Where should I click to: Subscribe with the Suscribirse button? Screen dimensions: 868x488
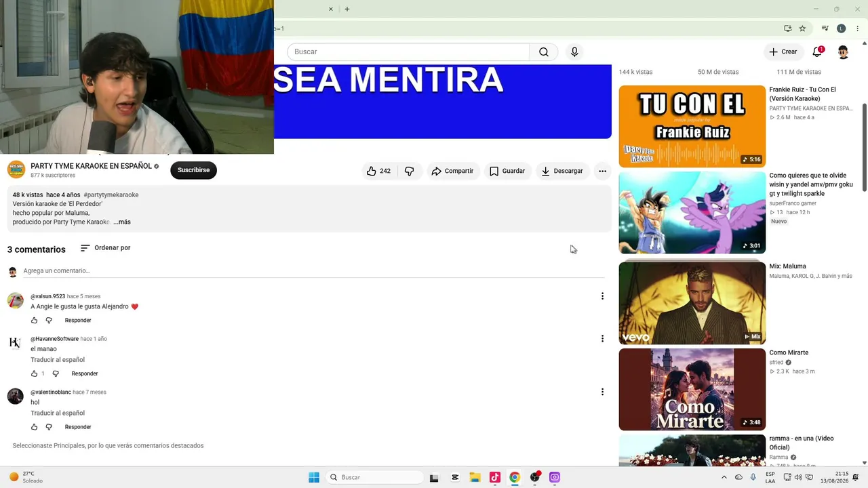point(193,170)
